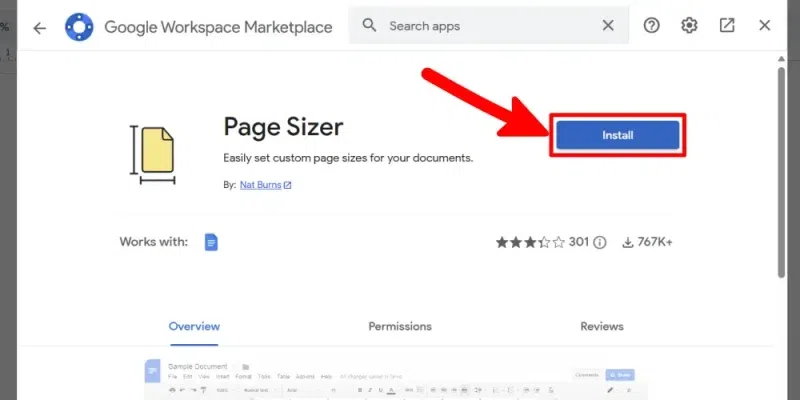Go back using the back arrow
This screenshot has height=400, width=800.
pyautogui.click(x=39, y=28)
